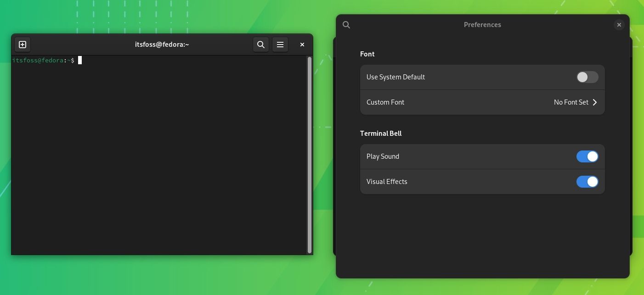Click the itsfoss@fedora terminal title
This screenshot has width=644, height=295.
162,45
